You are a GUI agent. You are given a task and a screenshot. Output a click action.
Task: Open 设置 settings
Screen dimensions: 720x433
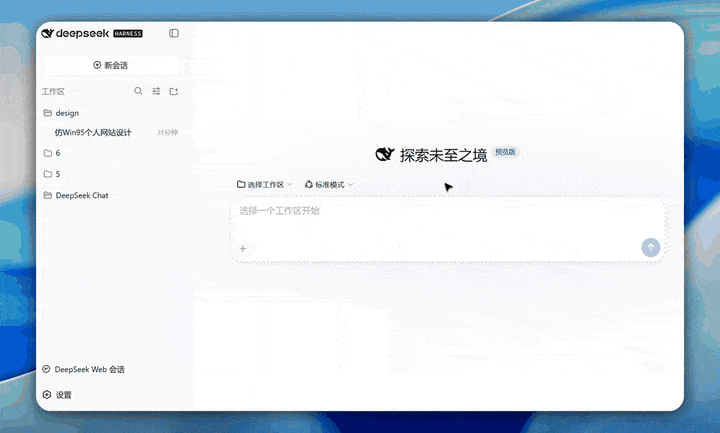pyautogui.click(x=57, y=394)
